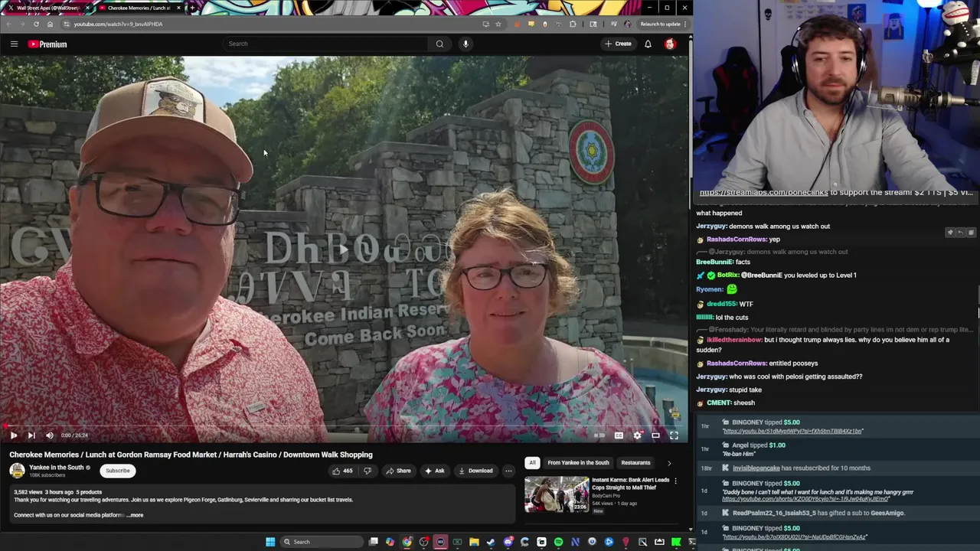Mute the video volume
The height and width of the screenshot is (551, 980).
[x=50, y=435]
